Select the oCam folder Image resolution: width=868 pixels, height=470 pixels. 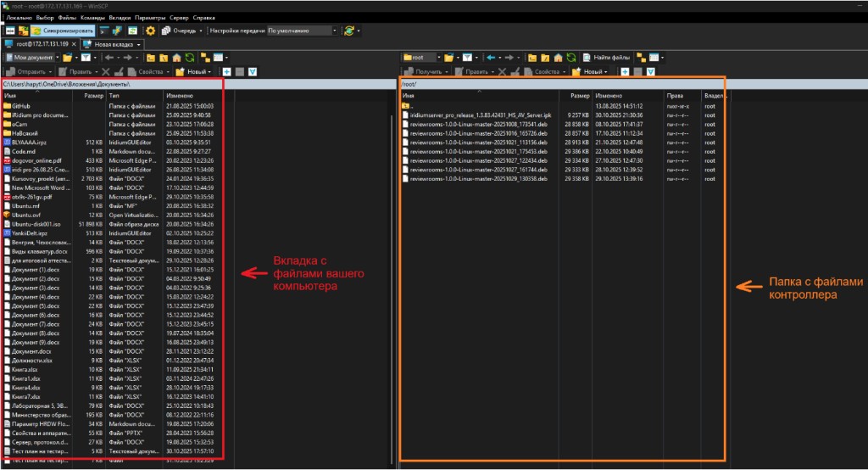[19, 124]
